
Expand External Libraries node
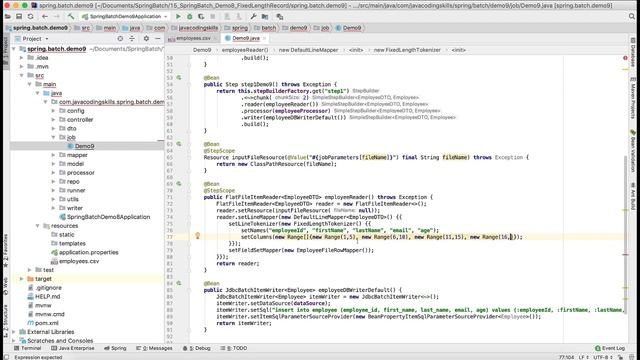pyautogui.click(x=14, y=332)
